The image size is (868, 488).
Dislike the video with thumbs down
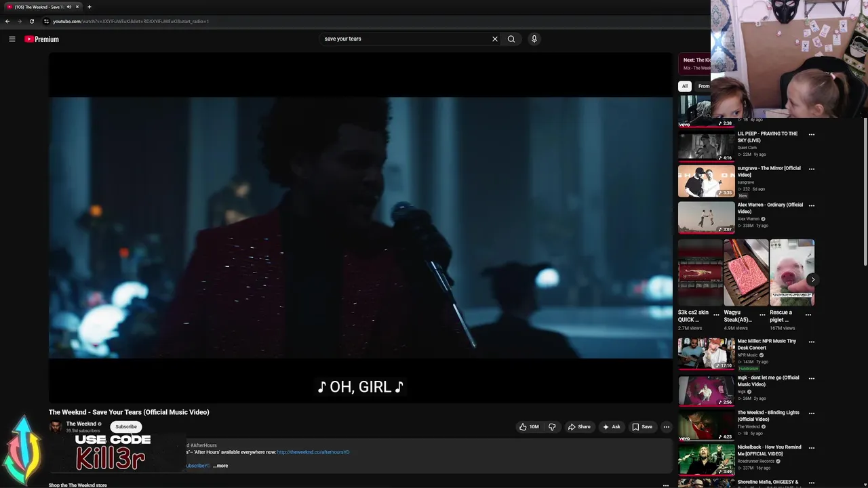(552, 427)
